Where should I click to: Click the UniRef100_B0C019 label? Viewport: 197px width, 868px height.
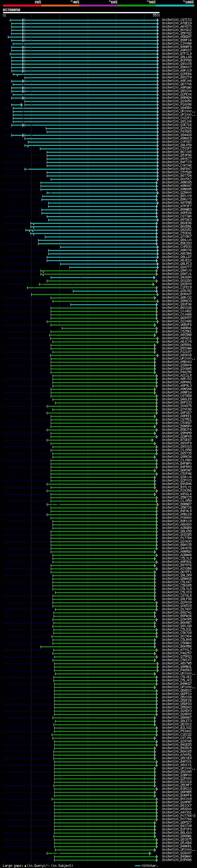(x=177, y=799)
